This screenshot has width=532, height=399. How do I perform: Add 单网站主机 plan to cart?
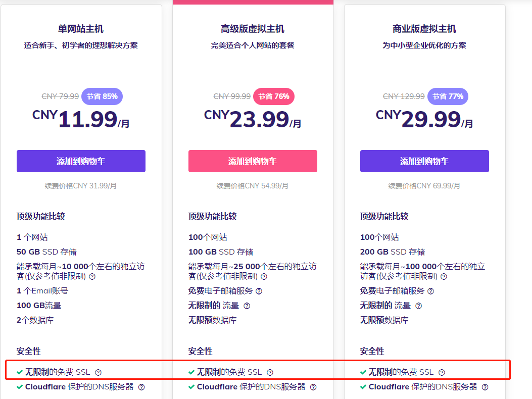pos(81,161)
